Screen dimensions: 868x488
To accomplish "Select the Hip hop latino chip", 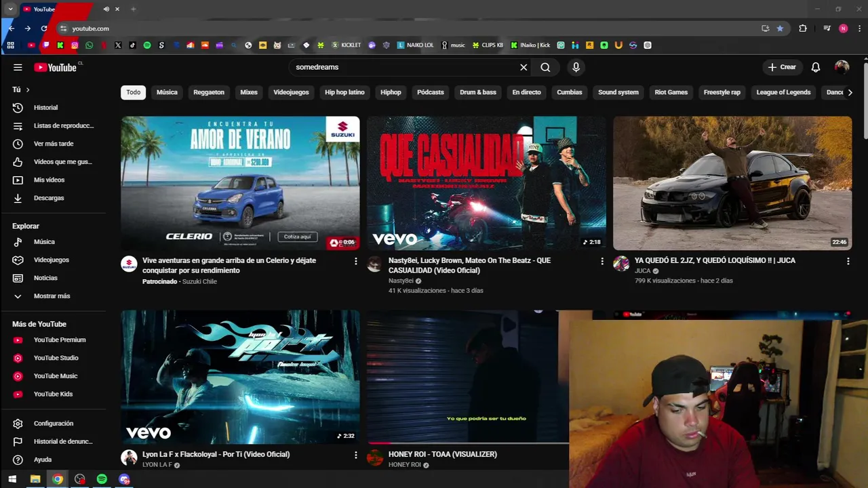I will (x=344, y=92).
